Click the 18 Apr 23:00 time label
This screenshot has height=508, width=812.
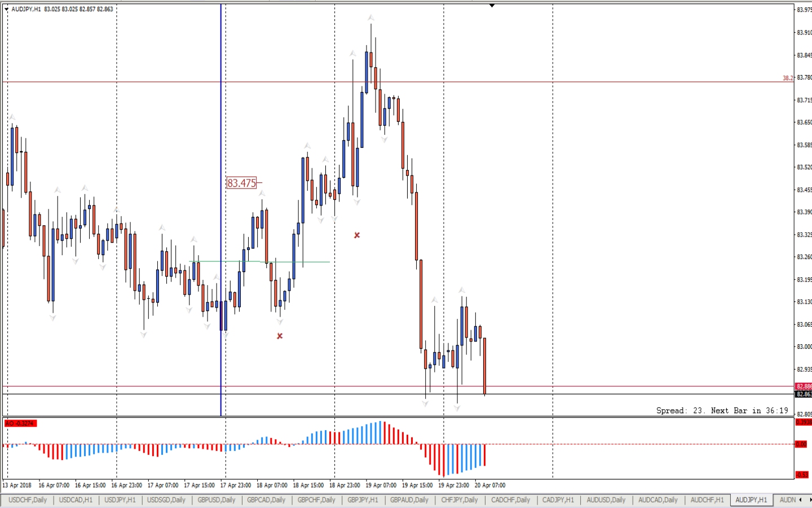click(x=345, y=485)
